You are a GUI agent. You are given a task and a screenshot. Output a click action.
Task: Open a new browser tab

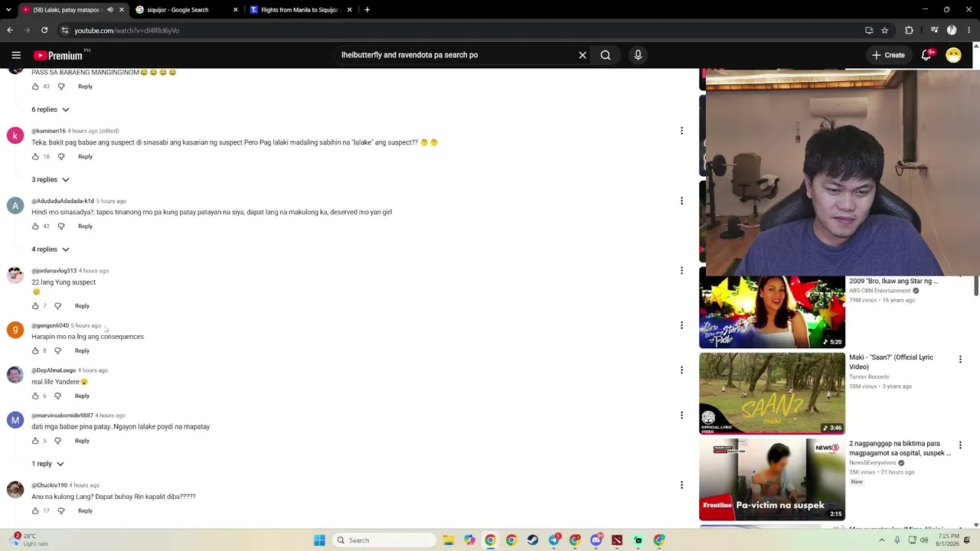pyautogui.click(x=367, y=10)
